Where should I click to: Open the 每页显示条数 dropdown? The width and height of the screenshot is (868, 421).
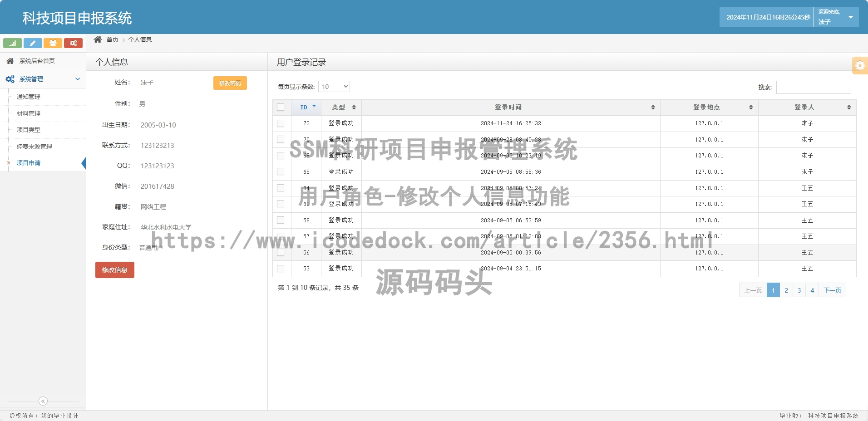click(x=334, y=87)
